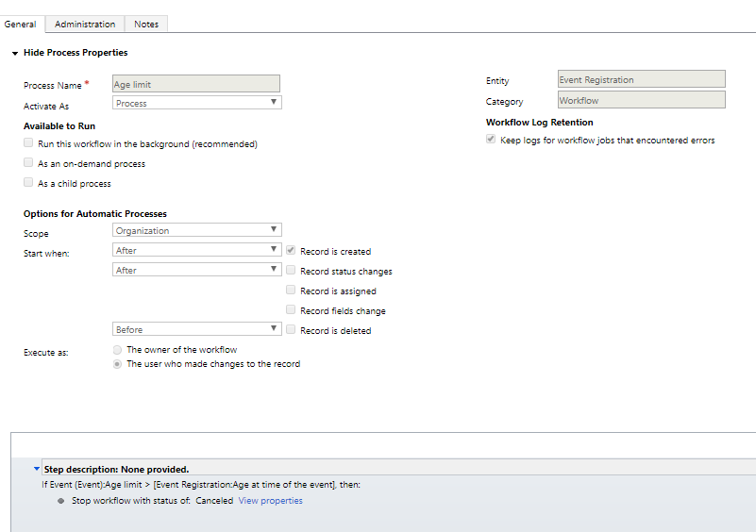The width and height of the screenshot is (756, 532).
Task: Check Record fields change checkbox
Action: [x=291, y=310]
